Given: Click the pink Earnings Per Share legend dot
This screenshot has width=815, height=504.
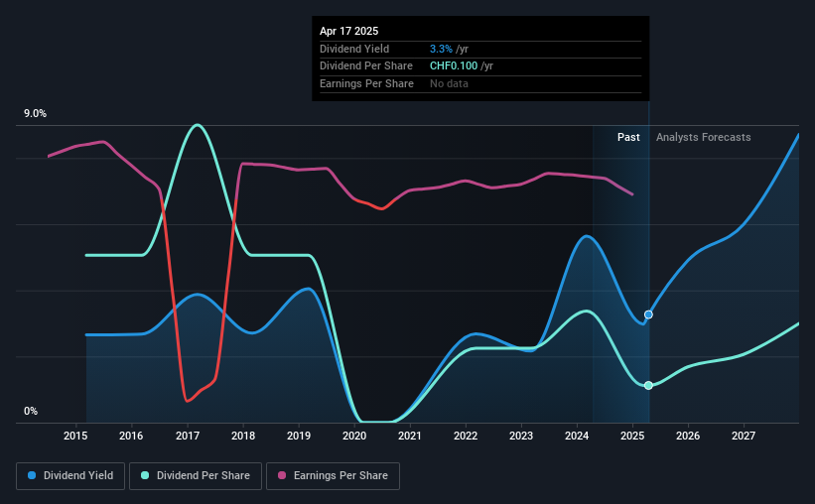Looking at the screenshot, I should click(282, 475).
